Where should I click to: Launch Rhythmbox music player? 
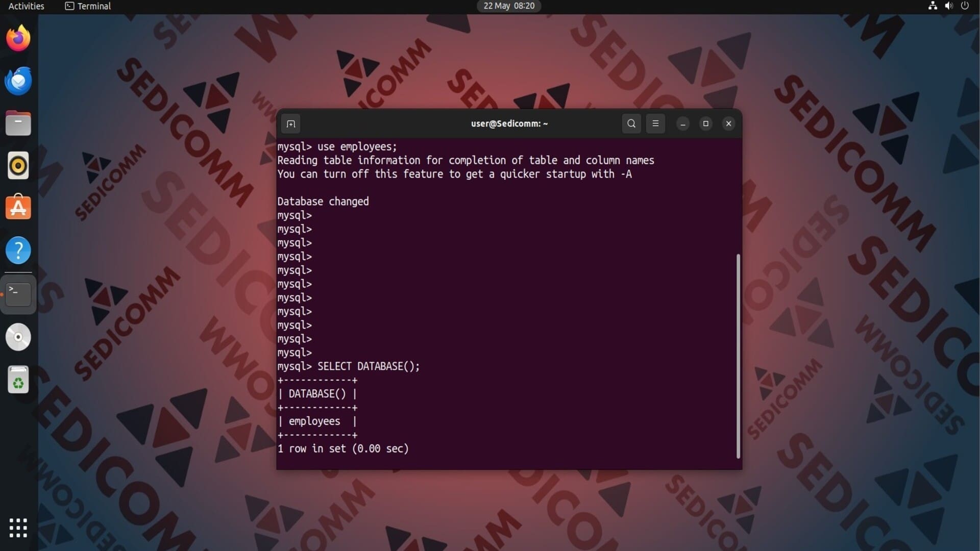tap(18, 166)
